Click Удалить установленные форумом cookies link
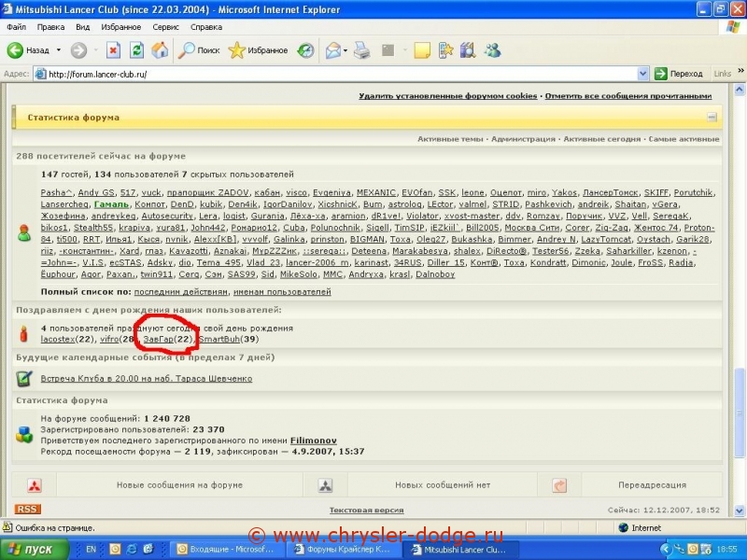The width and height of the screenshot is (747, 560). (x=448, y=96)
